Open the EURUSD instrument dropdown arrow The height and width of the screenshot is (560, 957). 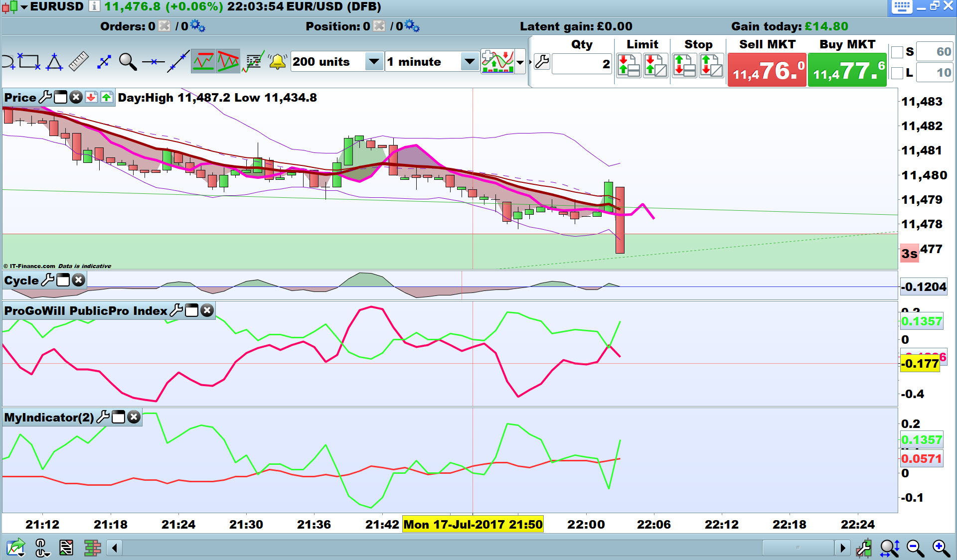23,7
